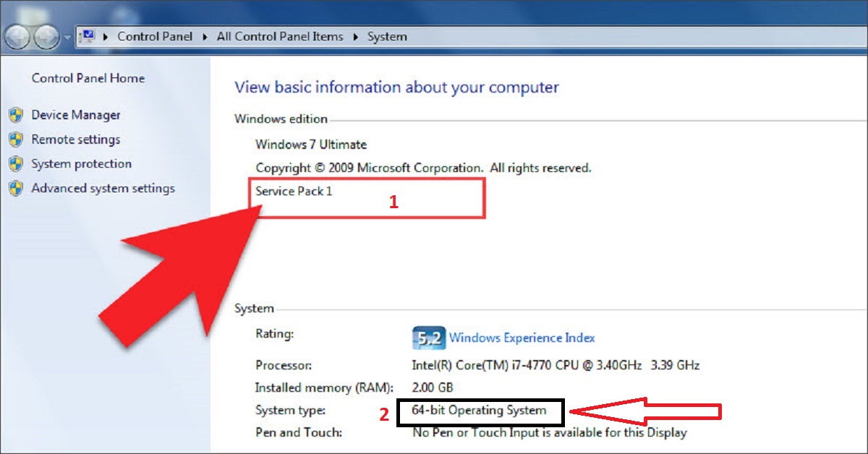Click the Forward navigation arrow button
This screenshot has width=868, height=454.
pos(46,36)
